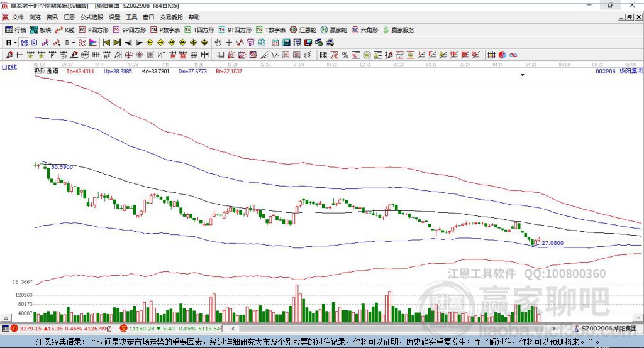The width and height of the screenshot is (644, 348).
Task: Select the percent % line tool
Action: 345,55
